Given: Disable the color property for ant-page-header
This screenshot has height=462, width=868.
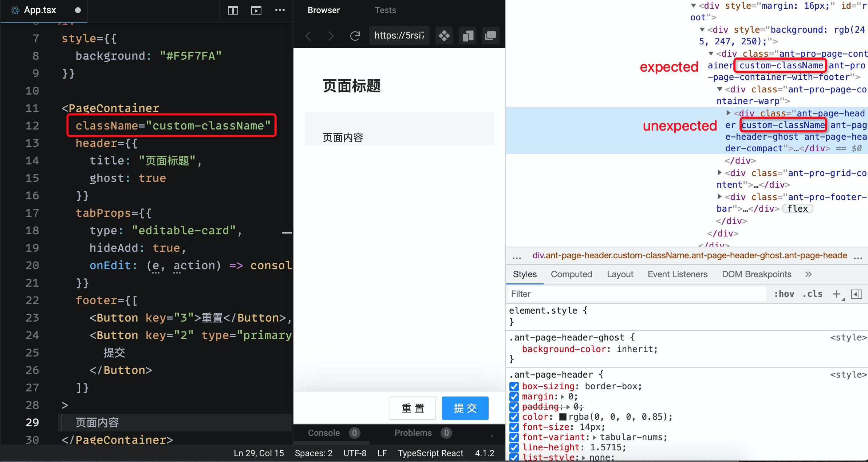Looking at the screenshot, I should [514, 417].
